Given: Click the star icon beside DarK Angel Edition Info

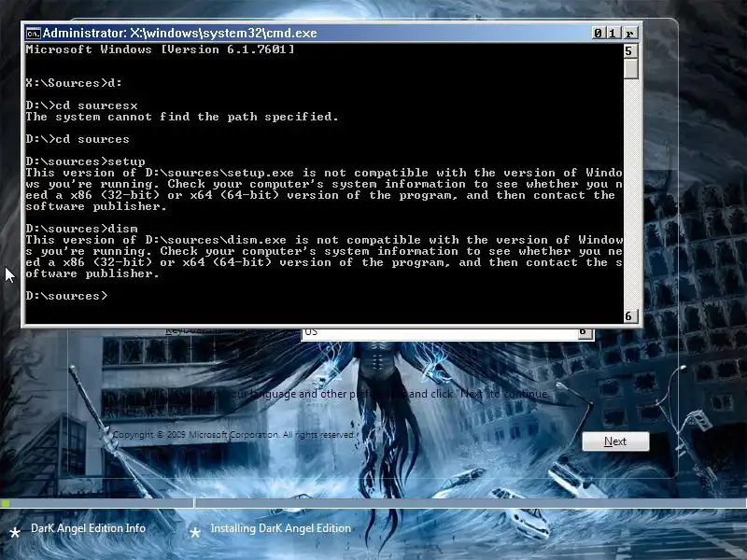Looking at the screenshot, I should 15,533.
